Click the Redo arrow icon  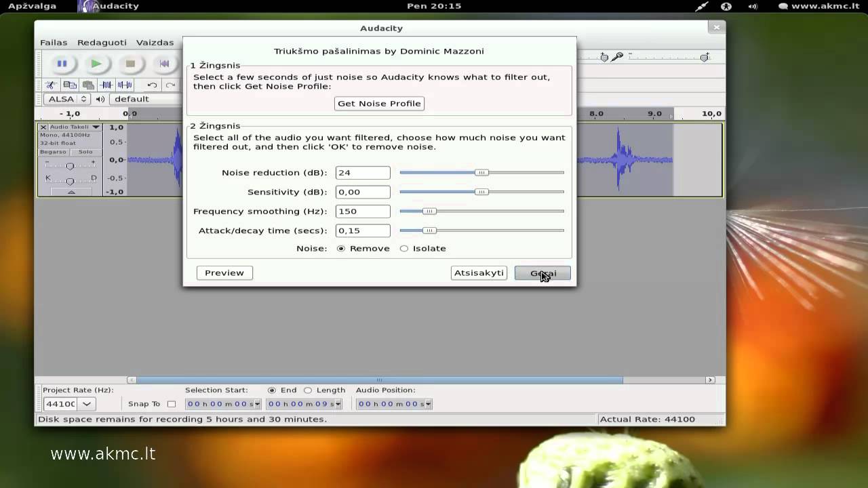(x=170, y=85)
